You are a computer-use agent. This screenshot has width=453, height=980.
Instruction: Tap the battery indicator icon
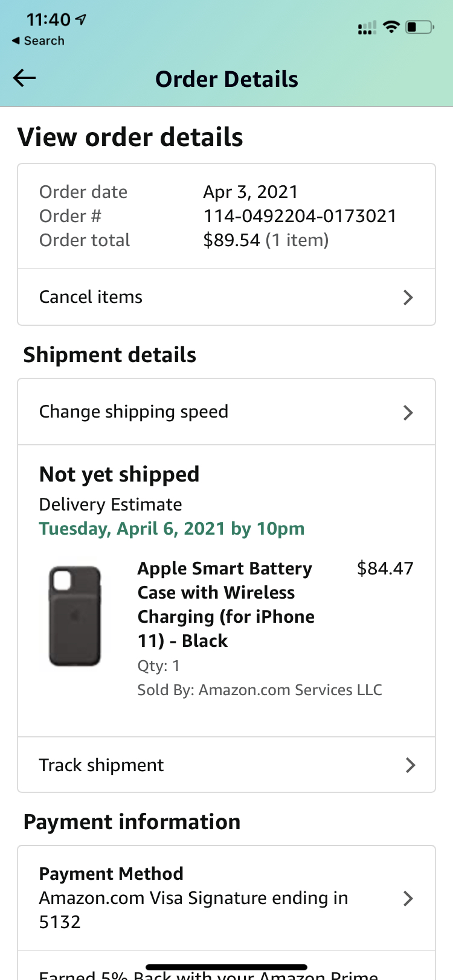pos(420,27)
